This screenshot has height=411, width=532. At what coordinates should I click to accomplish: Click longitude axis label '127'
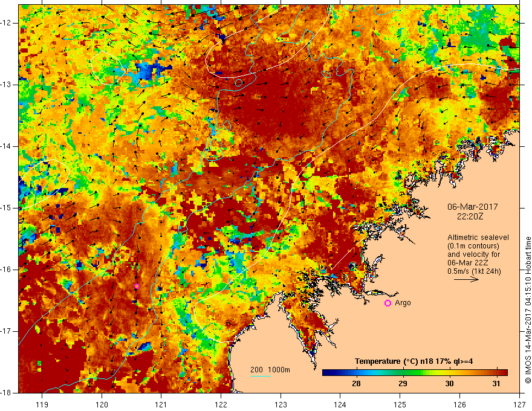(x=519, y=404)
